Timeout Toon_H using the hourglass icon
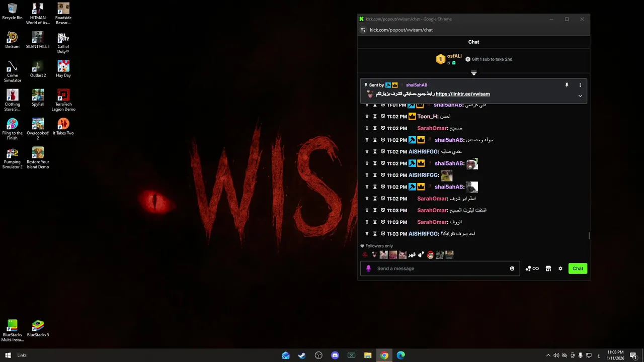 point(375,117)
